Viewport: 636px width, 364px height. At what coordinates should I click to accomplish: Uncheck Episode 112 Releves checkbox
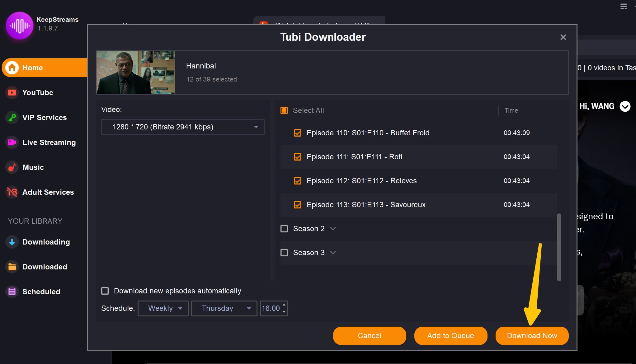pos(298,181)
